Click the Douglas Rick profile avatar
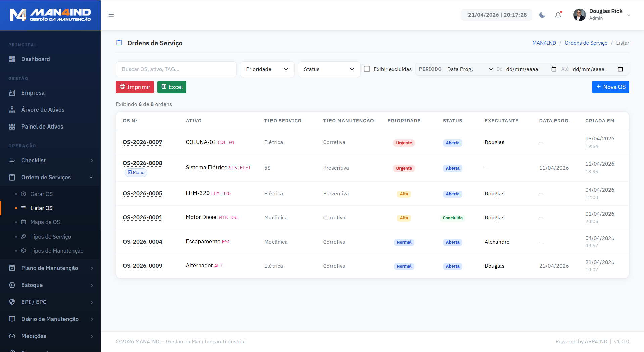Viewport: 644px width, 352px height. (x=579, y=15)
